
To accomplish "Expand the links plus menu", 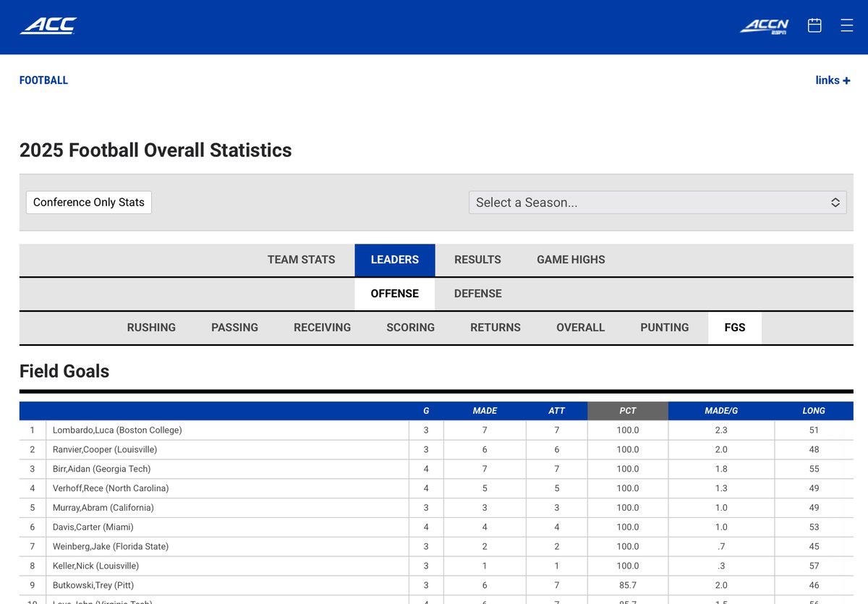I will [833, 80].
